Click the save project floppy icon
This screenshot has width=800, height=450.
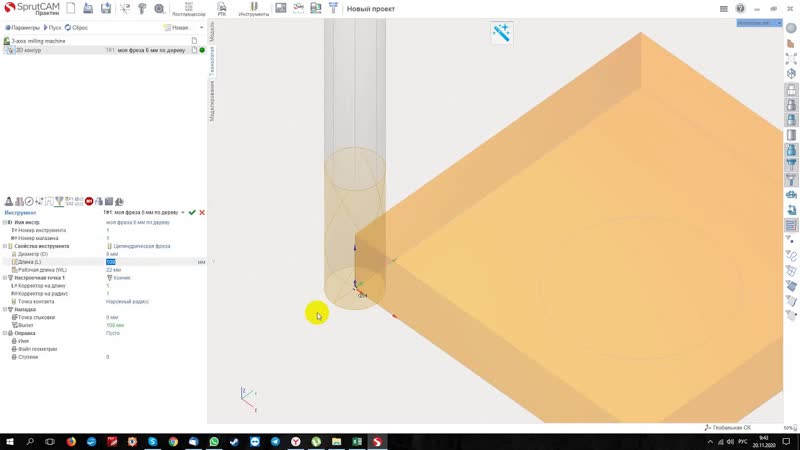107,8
